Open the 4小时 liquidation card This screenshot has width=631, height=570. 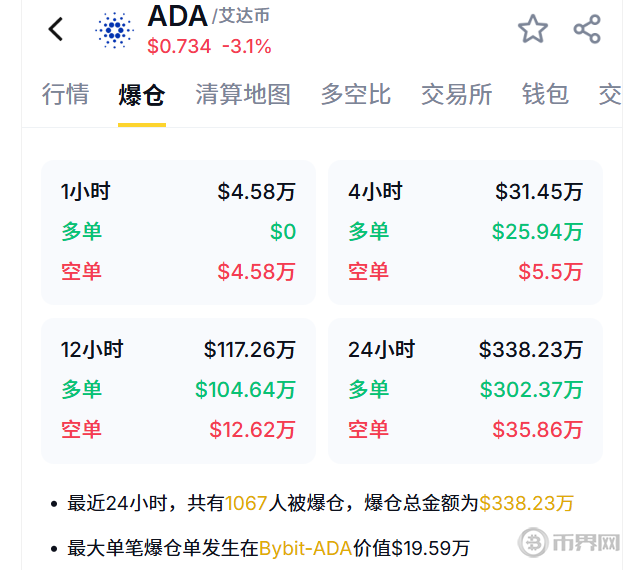coord(465,232)
